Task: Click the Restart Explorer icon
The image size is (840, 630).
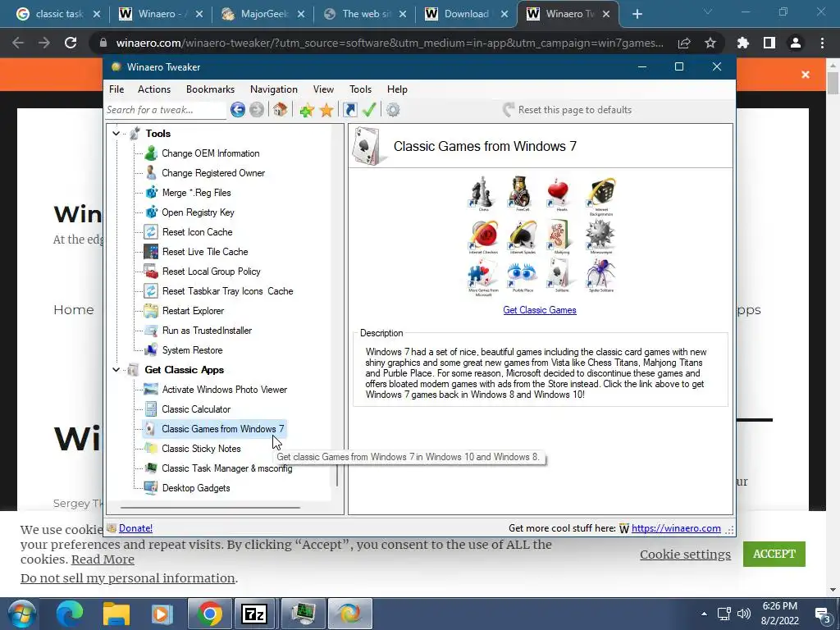Action: (x=151, y=311)
